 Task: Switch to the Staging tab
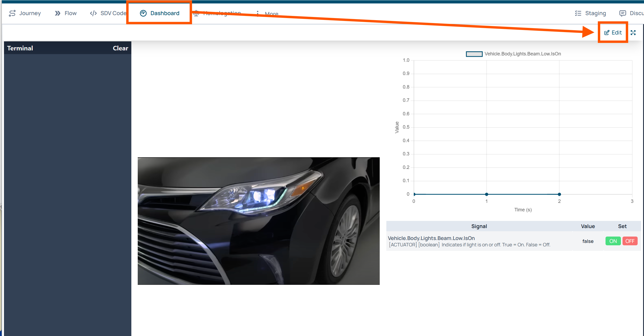coord(595,13)
